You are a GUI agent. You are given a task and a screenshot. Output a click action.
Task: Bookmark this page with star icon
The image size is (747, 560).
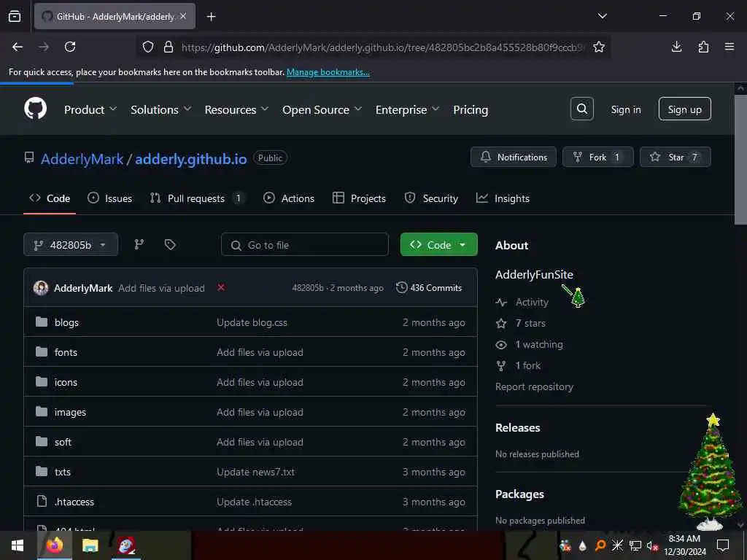599,47
